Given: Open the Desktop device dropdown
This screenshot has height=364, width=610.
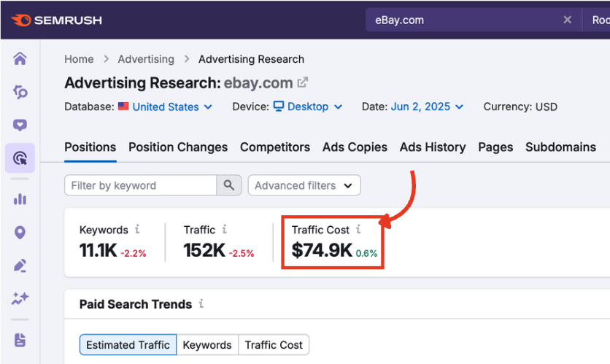Looking at the screenshot, I should coord(307,107).
